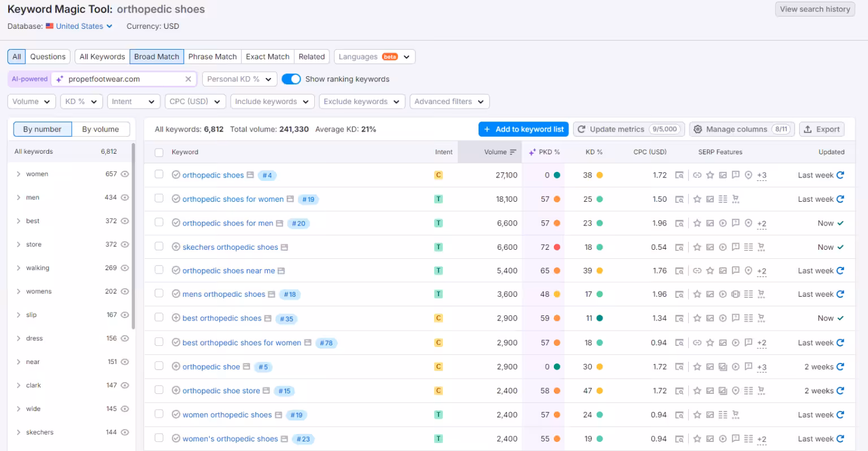Image resolution: width=868 pixels, height=451 pixels.
Task: Open the KD % filter dropdown
Action: point(81,102)
